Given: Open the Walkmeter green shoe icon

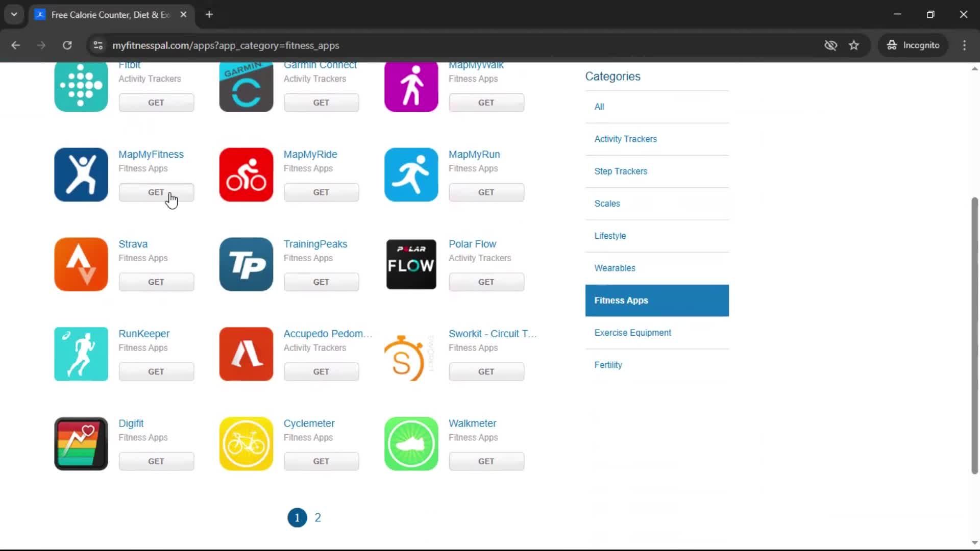Looking at the screenshot, I should (x=411, y=444).
